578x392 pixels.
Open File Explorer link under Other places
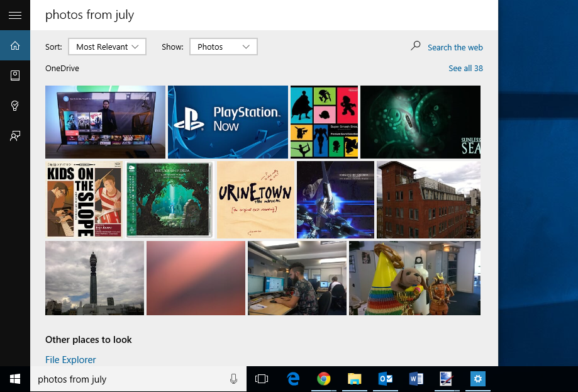[70, 359]
